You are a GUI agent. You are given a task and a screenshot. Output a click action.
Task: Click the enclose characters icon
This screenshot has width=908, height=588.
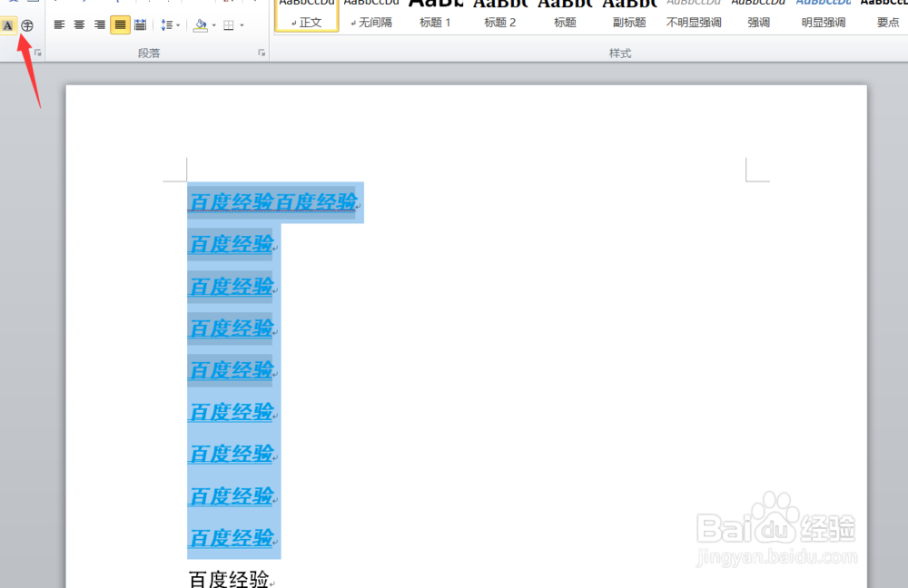[26, 25]
